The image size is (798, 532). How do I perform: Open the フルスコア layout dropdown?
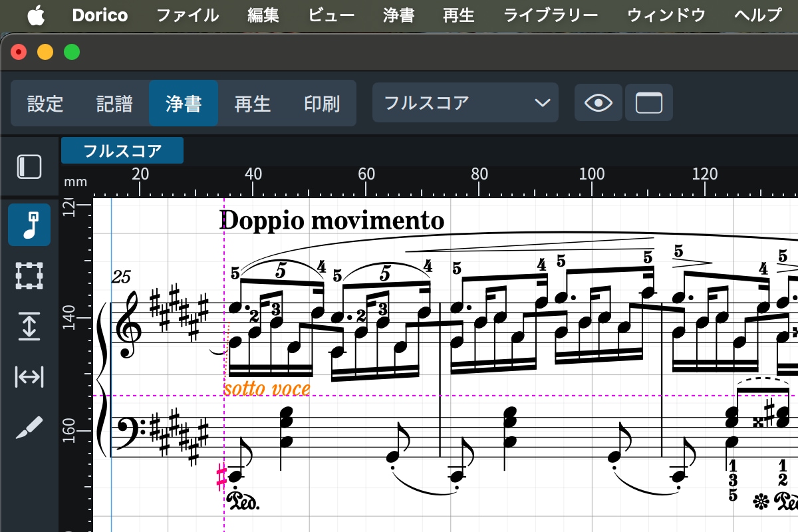point(465,102)
